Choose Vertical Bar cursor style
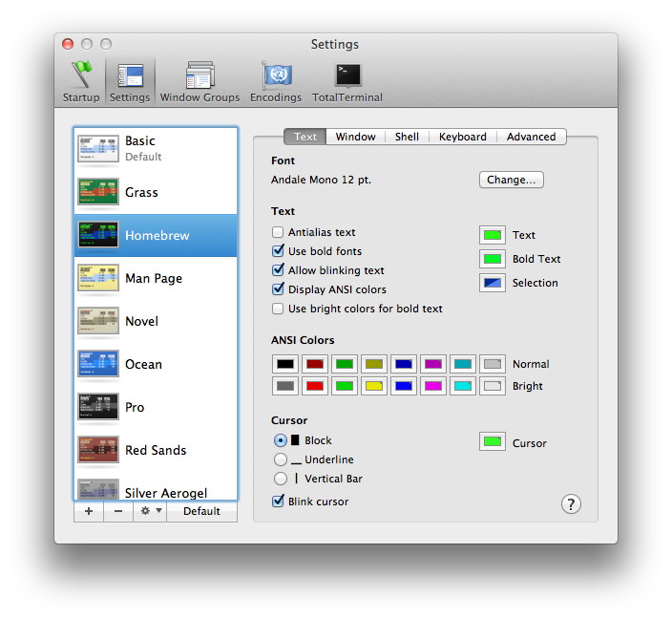The image size is (672, 619). pyautogui.click(x=281, y=479)
